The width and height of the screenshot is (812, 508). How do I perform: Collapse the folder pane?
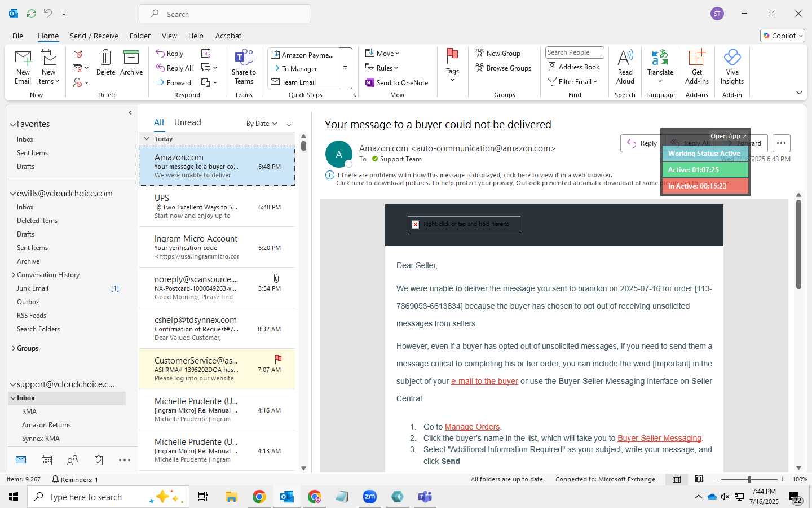130,112
